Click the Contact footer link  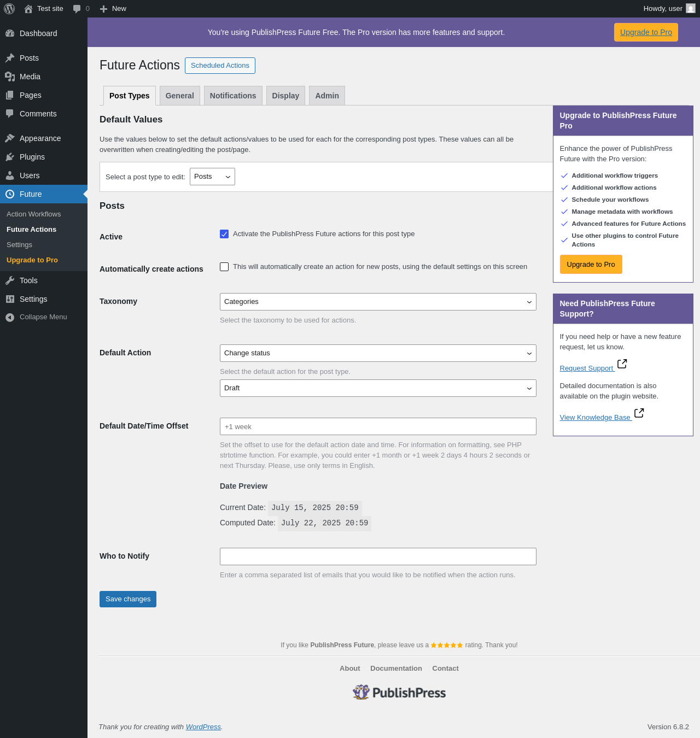click(445, 669)
